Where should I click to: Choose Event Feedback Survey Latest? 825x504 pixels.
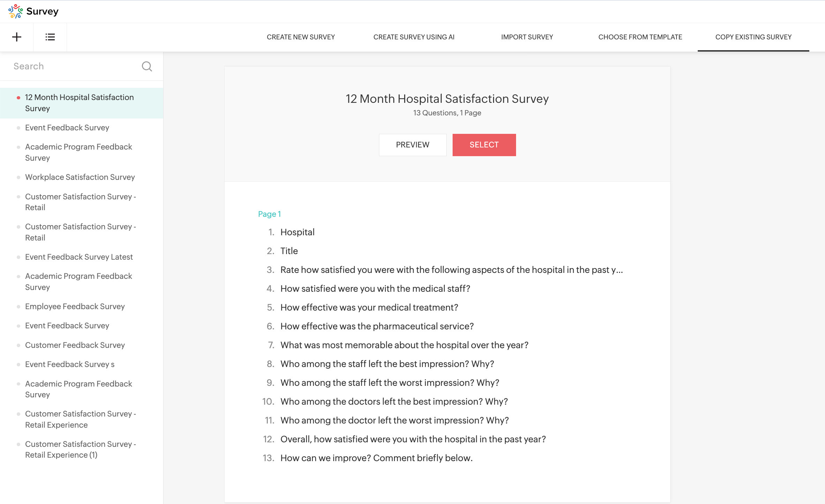click(x=79, y=257)
